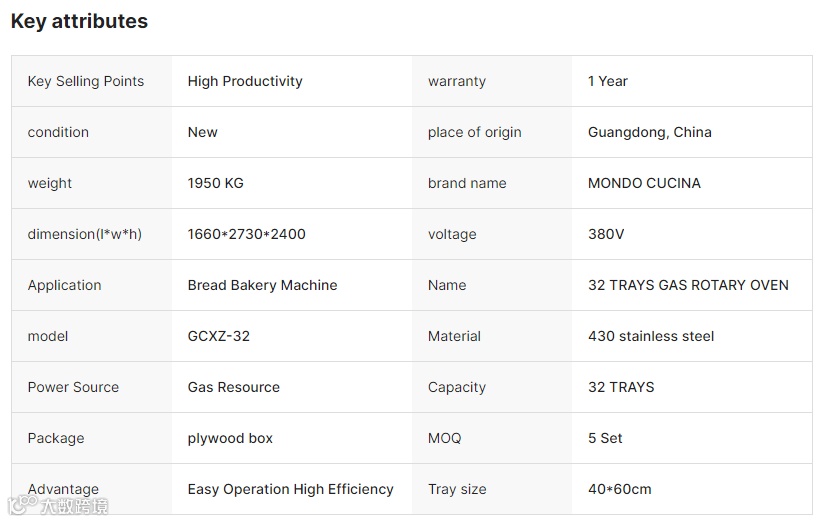Viewport: 826px width, 522px height.
Task: Click the 1 Year warranty value
Action: (608, 81)
